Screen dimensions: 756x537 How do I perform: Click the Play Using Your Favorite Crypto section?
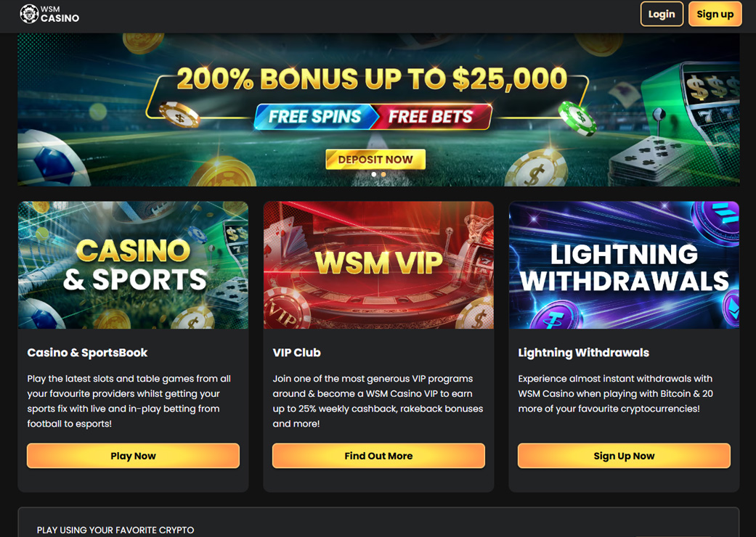pos(378,522)
